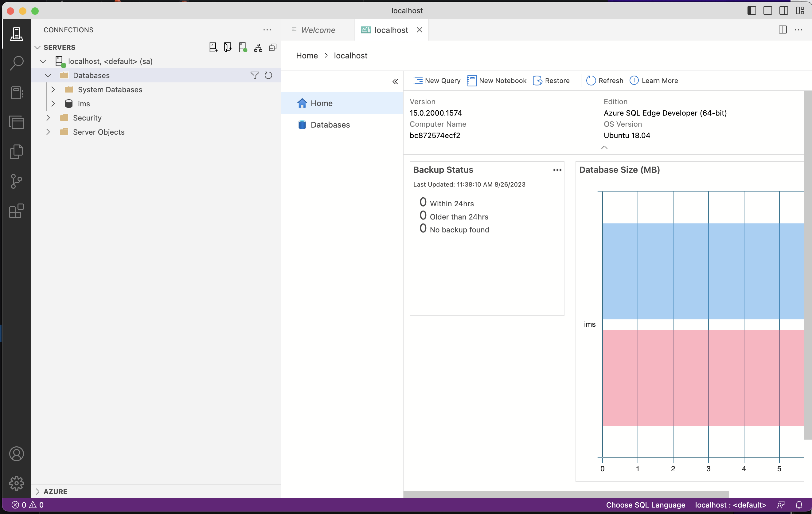
Task: Select Databases in the dashboard navigation
Action: 330,125
